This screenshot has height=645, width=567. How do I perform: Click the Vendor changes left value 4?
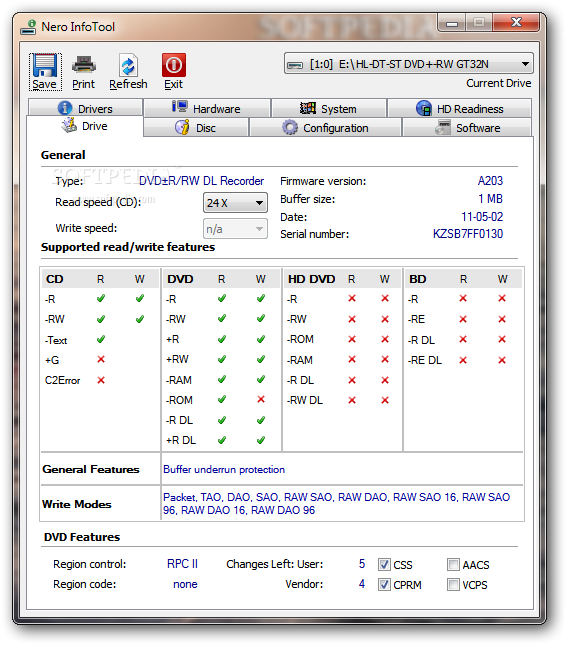[362, 584]
